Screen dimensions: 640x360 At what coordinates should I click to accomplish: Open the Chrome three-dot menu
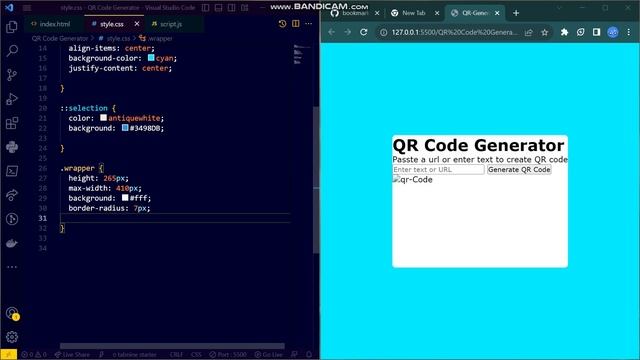[x=629, y=32]
